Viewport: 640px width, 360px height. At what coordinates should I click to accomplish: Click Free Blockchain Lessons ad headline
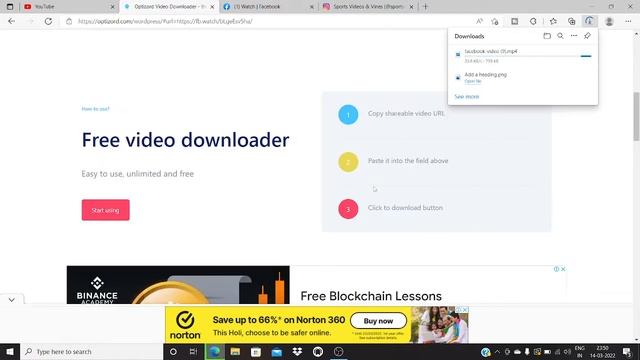(x=371, y=296)
